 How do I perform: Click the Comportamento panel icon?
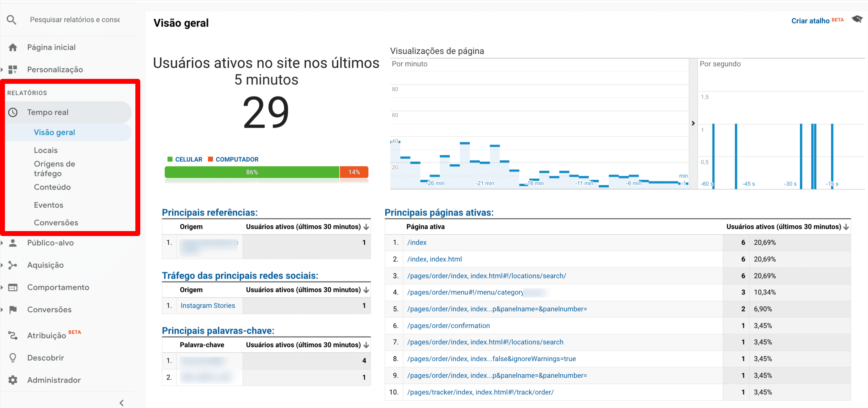(13, 288)
